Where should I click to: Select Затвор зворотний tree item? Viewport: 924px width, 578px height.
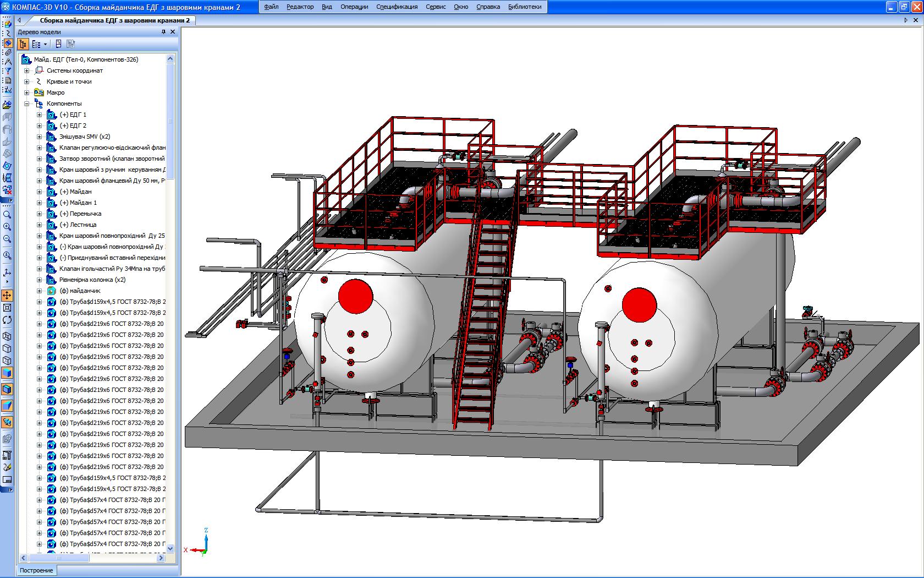pyautogui.click(x=112, y=159)
